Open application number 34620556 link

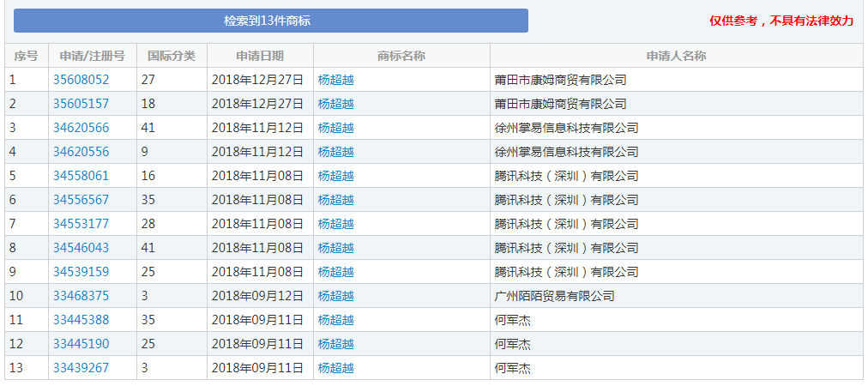(x=81, y=152)
